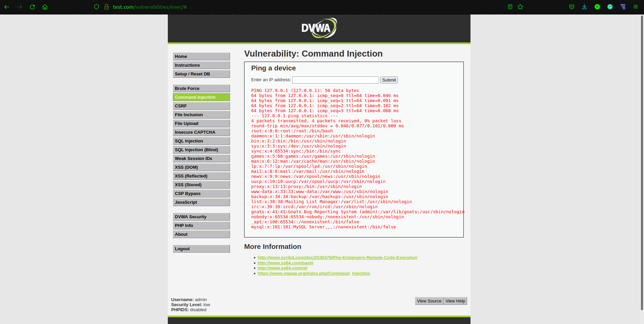Click the mysql passwd output line
Viewport: 644px width, 324px height.
click(x=324, y=227)
